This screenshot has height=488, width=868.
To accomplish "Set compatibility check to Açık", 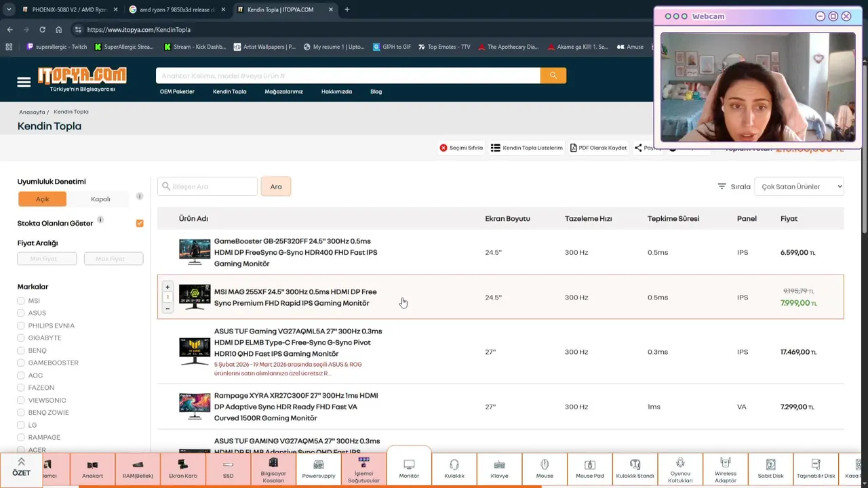I will coord(43,199).
